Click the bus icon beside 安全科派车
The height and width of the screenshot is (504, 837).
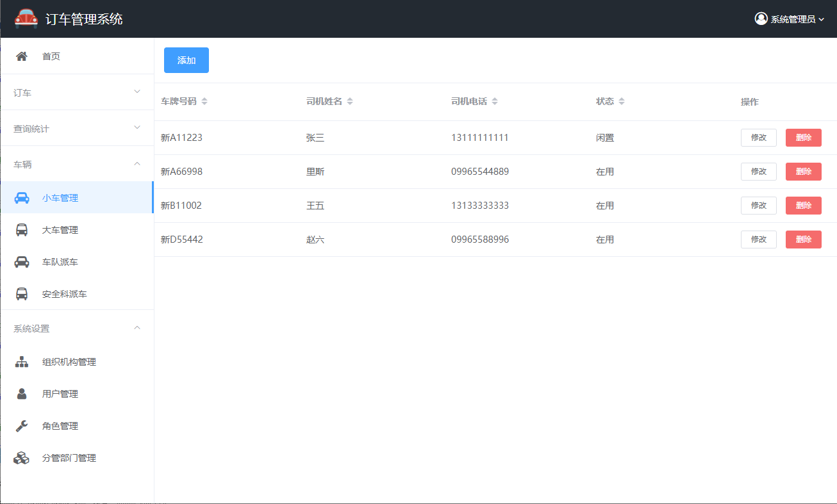22,294
